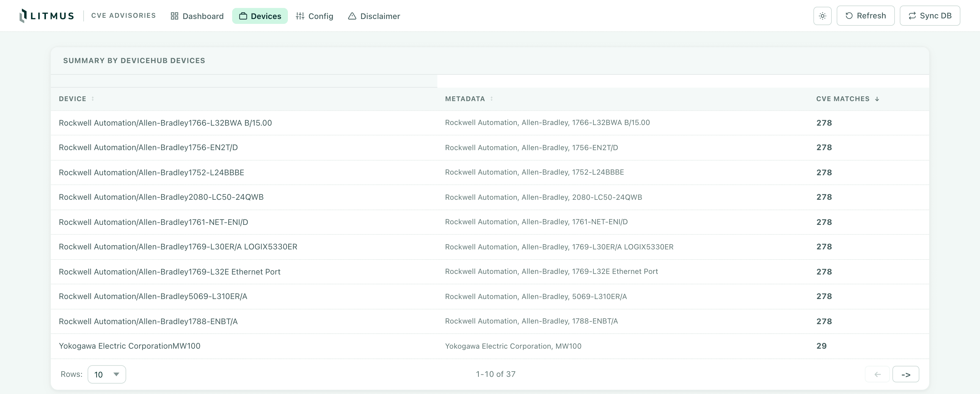
Task: Sort by Device column sort icon
Action: pos(93,99)
